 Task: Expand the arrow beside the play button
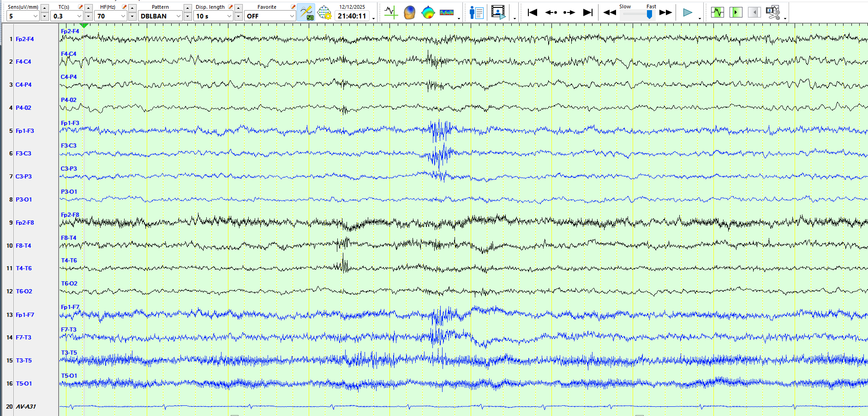[700, 18]
